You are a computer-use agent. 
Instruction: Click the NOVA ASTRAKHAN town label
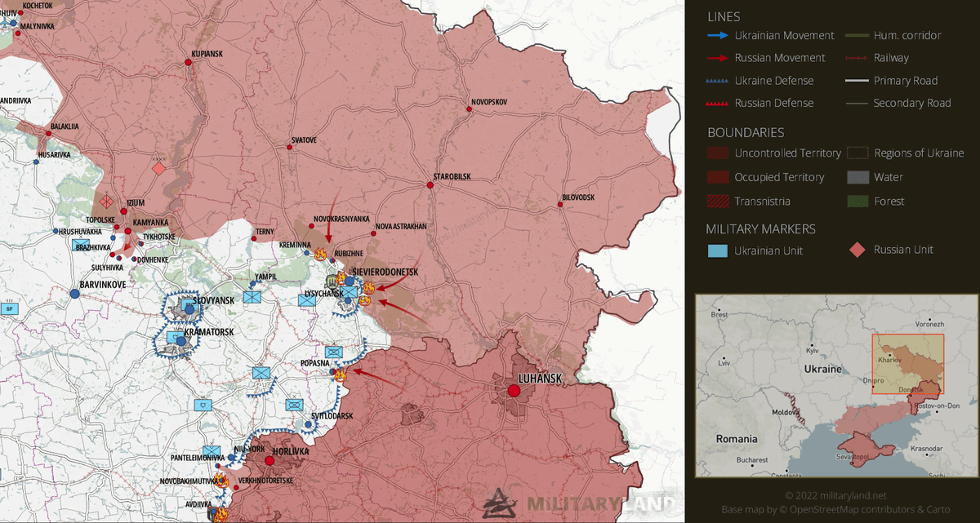(400, 226)
